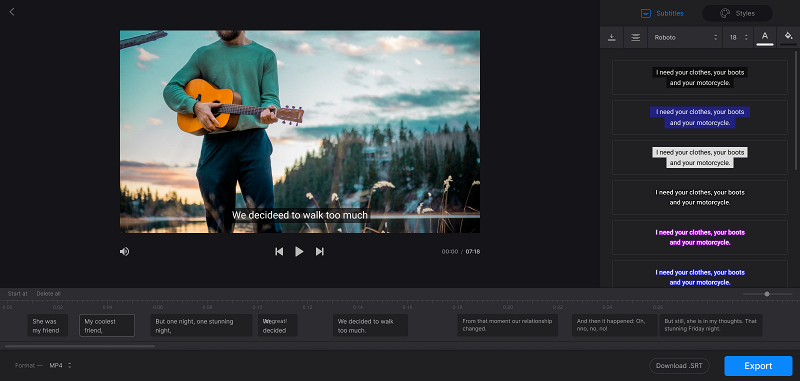Image resolution: width=800 pixels, height=381 pixels.
Task: Select the 'We great! decided' subtitle clip
Action: [x=278, y=325]
